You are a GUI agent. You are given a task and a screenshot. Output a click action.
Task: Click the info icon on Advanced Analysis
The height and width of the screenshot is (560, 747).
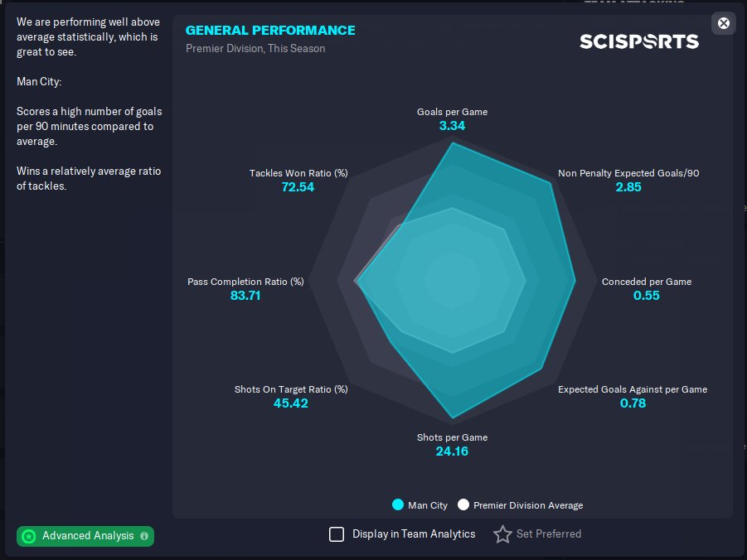(144, 536)
